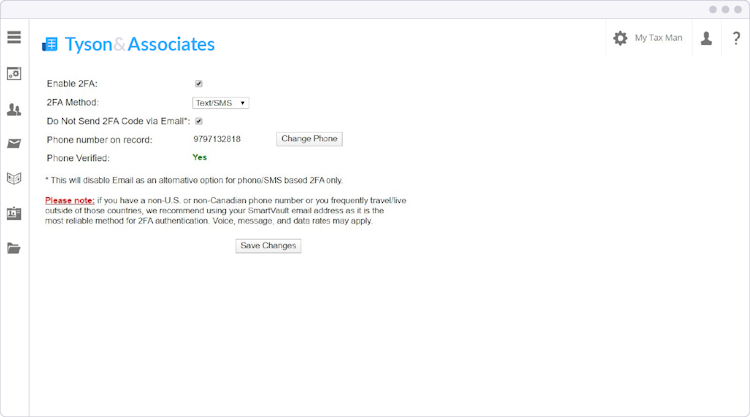Image resolution: width=750 pixels, height=417 pixels.
Task: Open the mail envelope sidebar icon
Action: tap(14, 143)
